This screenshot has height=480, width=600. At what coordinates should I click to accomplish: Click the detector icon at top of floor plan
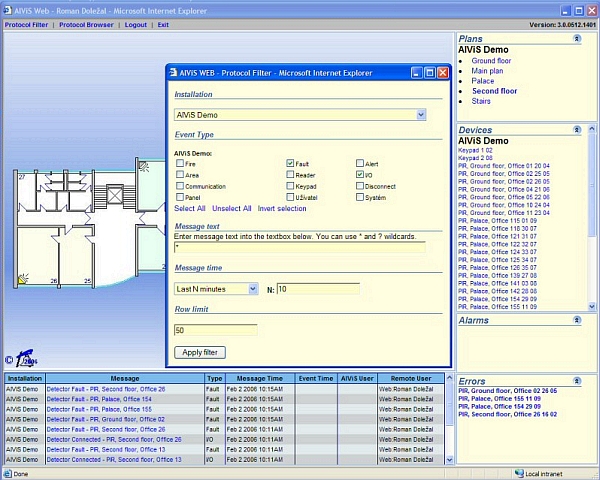click(144, 167)
